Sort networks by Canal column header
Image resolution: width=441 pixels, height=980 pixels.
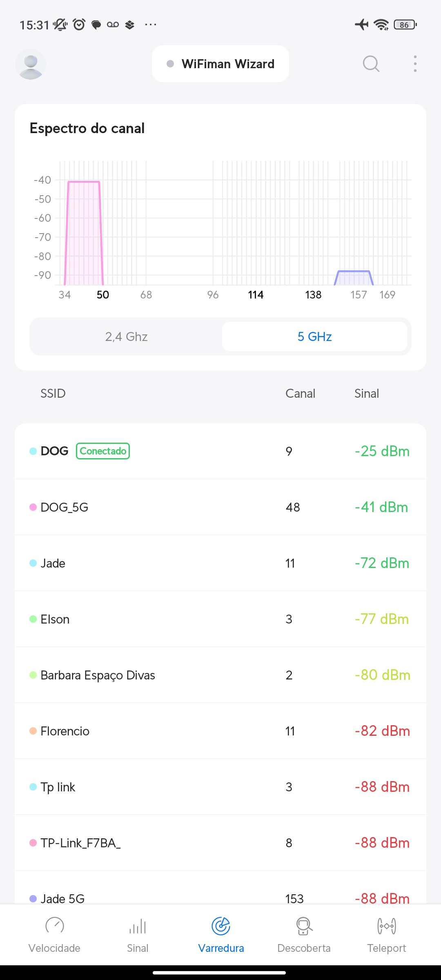click(x=300, y=394)
